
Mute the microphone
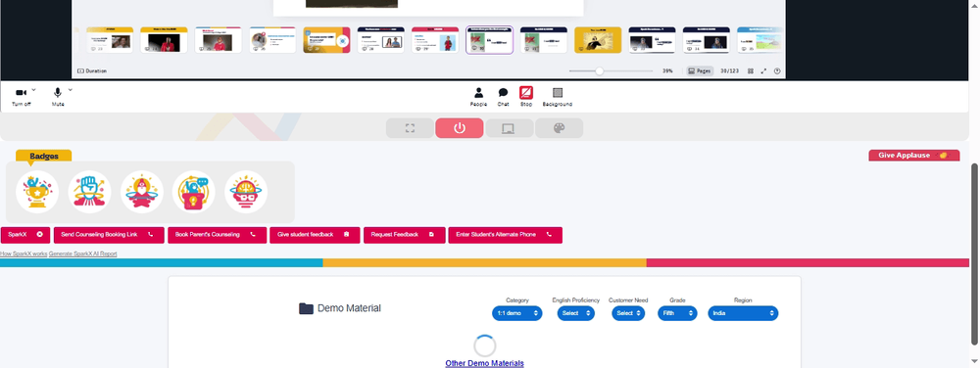pyautogui.click(x=58, y=96)
